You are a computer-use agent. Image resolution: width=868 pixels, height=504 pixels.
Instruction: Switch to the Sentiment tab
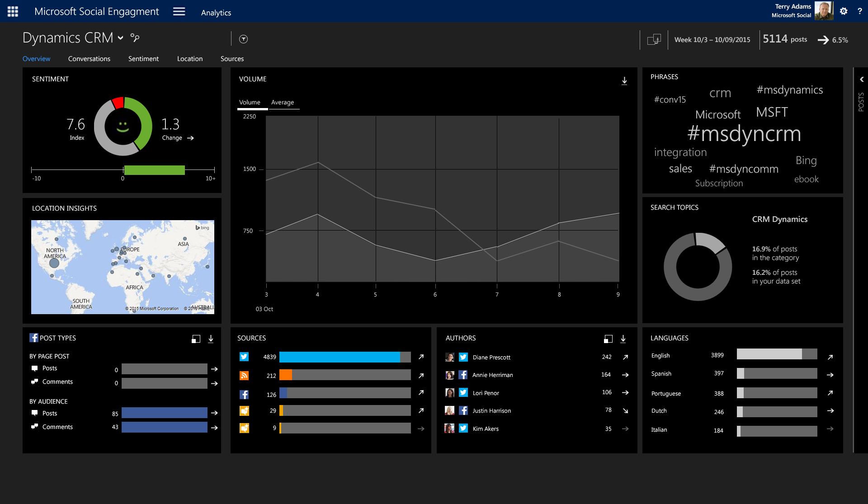[x=143, y=59]
